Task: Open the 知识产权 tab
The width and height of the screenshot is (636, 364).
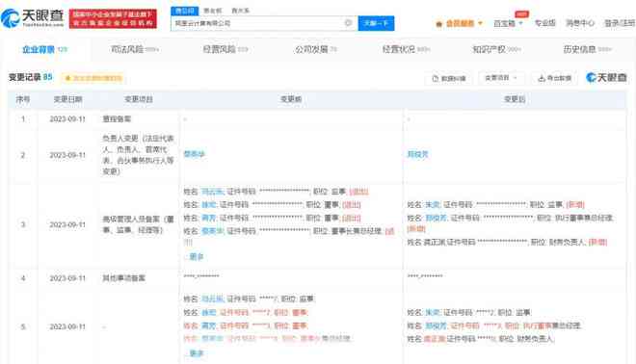Action: 496,49
